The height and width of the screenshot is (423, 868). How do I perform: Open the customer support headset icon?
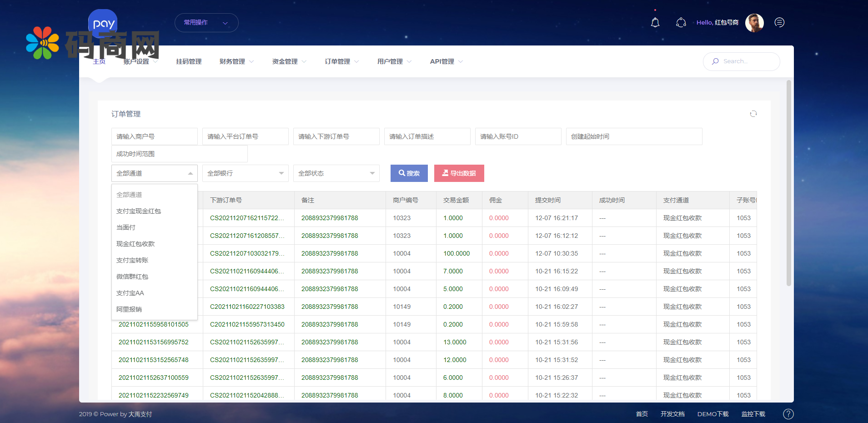tap(681, 23)
